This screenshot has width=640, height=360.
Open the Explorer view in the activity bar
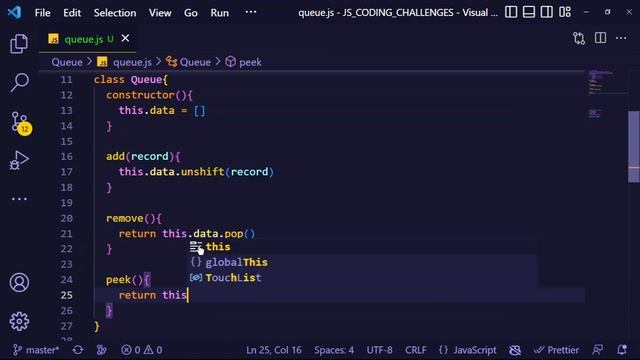(19, 44)
